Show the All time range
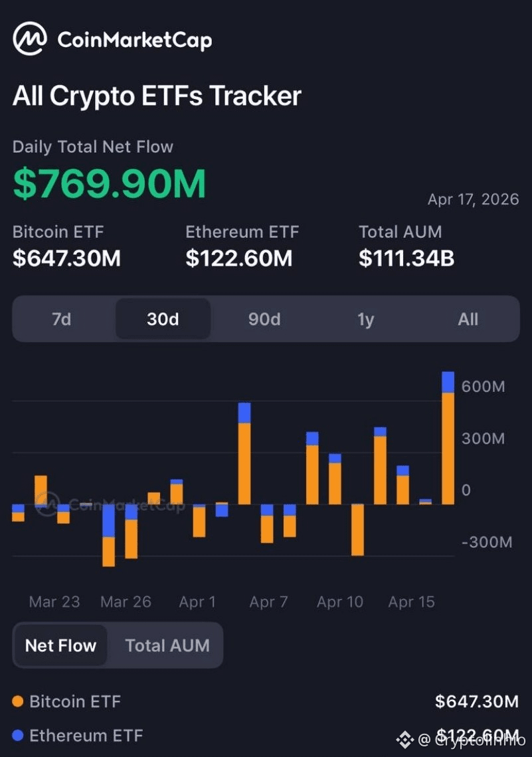Image resolution: width=532 pixels, height=757 pixels. click(x=468, y=319)
